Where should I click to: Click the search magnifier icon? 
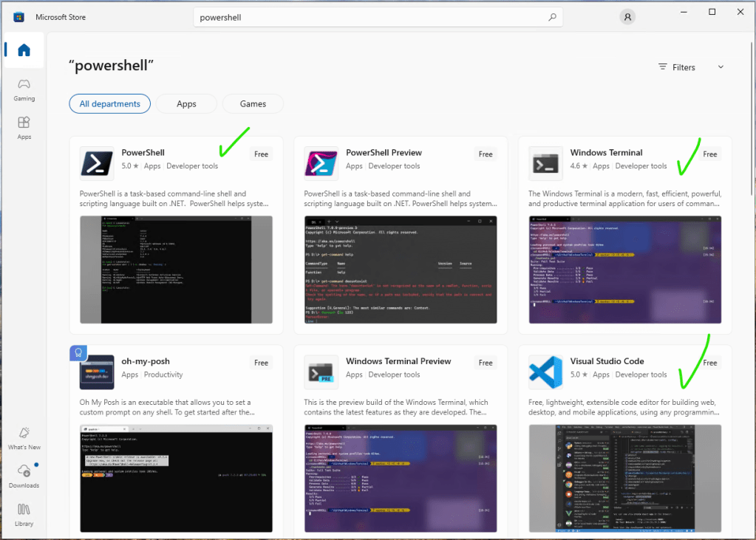tap(552, 17)
